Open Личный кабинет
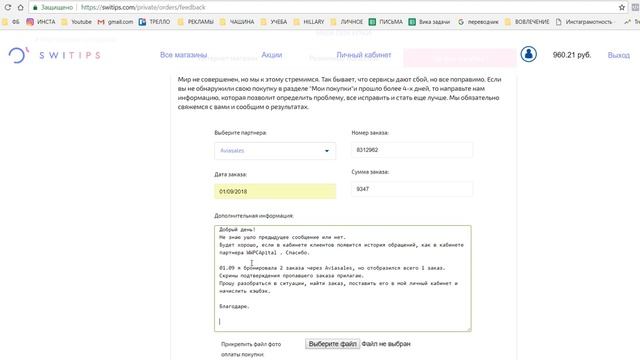 (364, 55)
